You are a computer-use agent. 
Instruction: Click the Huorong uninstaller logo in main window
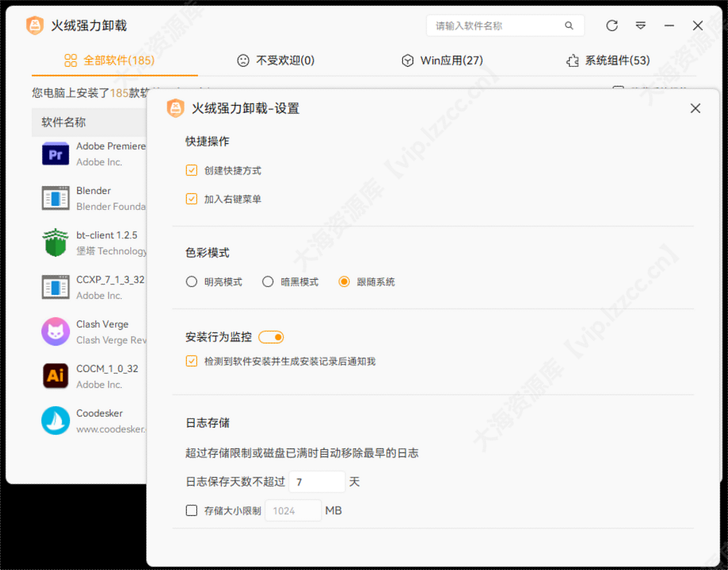(x=35, y=25)
